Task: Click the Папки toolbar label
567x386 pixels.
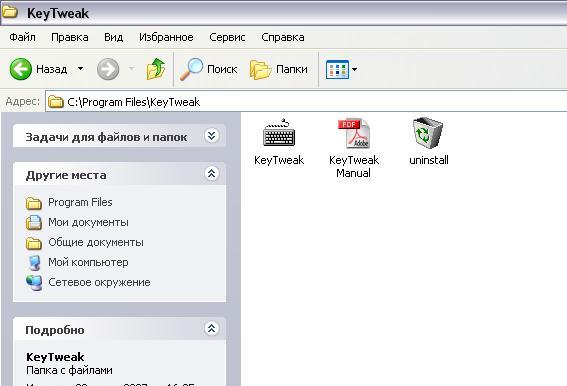Action: 292,69
